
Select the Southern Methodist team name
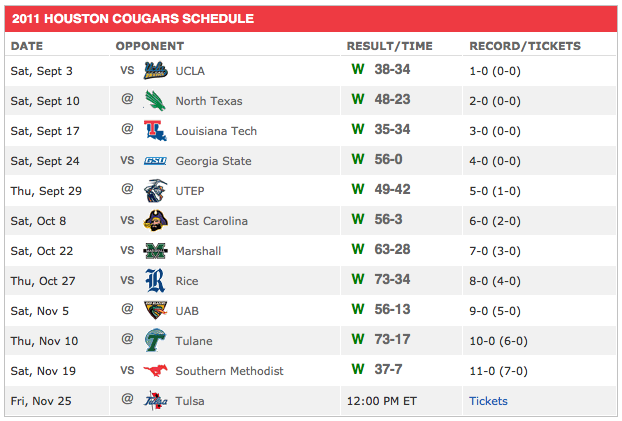tap(229, 371)
